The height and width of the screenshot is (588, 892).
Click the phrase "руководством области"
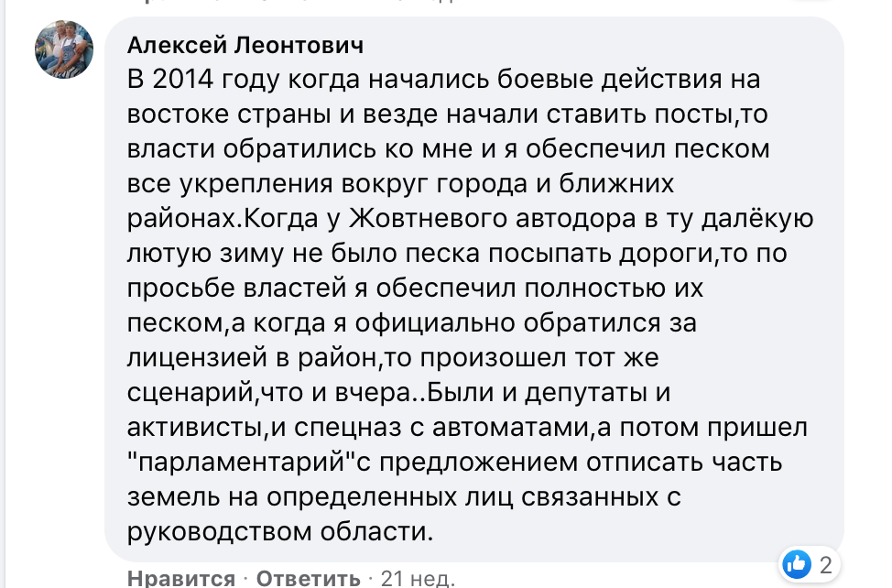click(x=278, y=531)
